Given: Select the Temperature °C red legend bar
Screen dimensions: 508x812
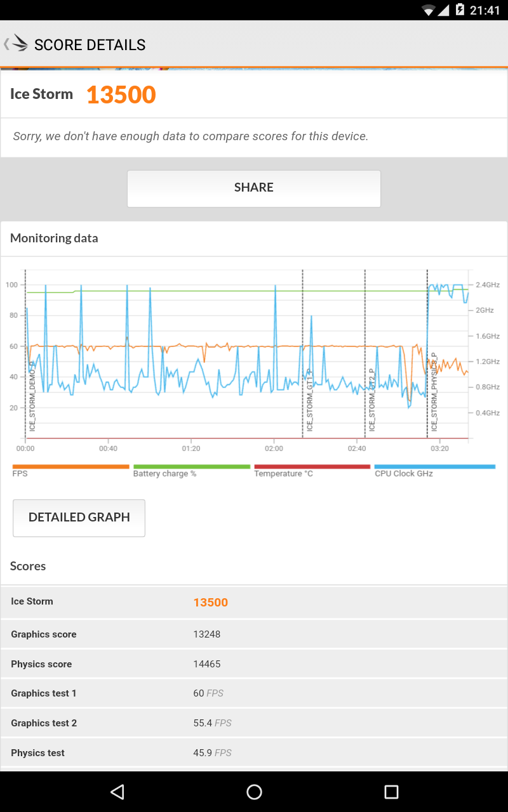Looking at the screenshot, I should pos(312,467).
